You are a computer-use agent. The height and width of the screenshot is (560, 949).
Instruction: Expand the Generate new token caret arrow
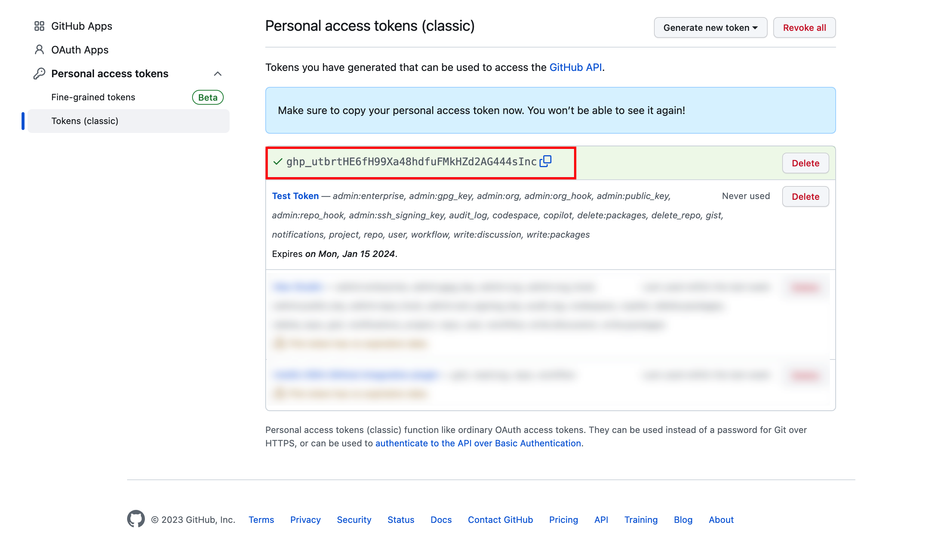[755, 27]
